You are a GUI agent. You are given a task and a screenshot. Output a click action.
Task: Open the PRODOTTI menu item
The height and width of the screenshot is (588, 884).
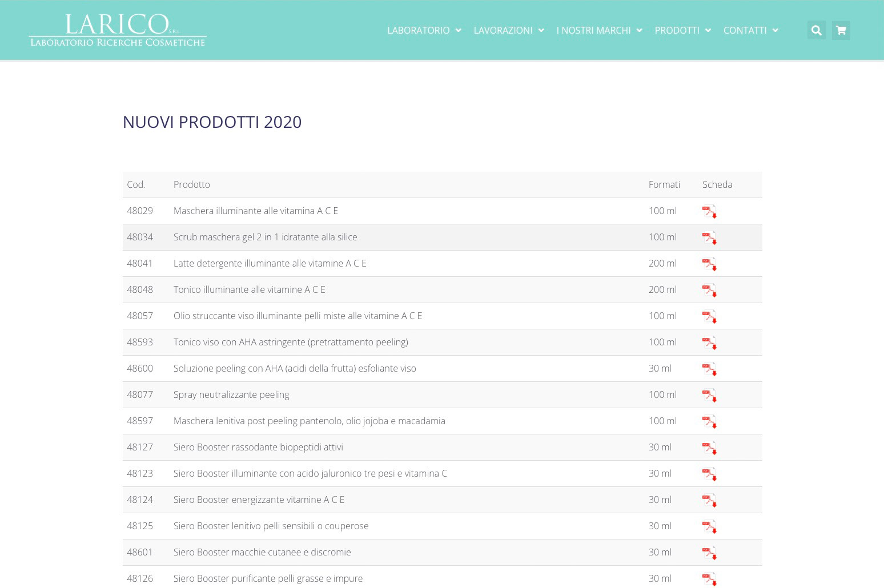(677, 30)
